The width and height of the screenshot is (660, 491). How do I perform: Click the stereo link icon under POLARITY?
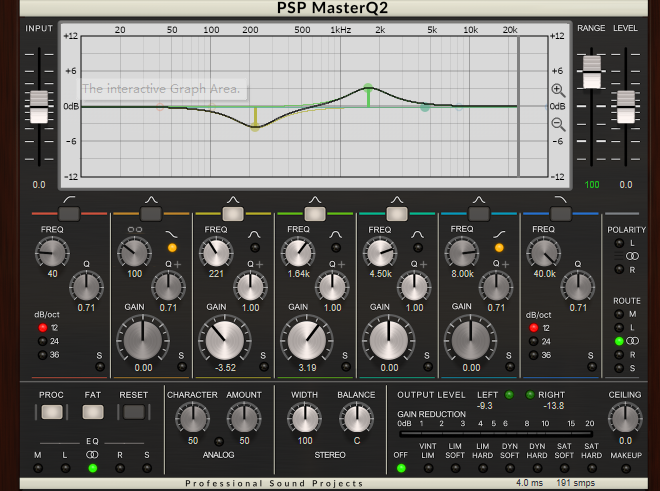(x=632, y=256)
